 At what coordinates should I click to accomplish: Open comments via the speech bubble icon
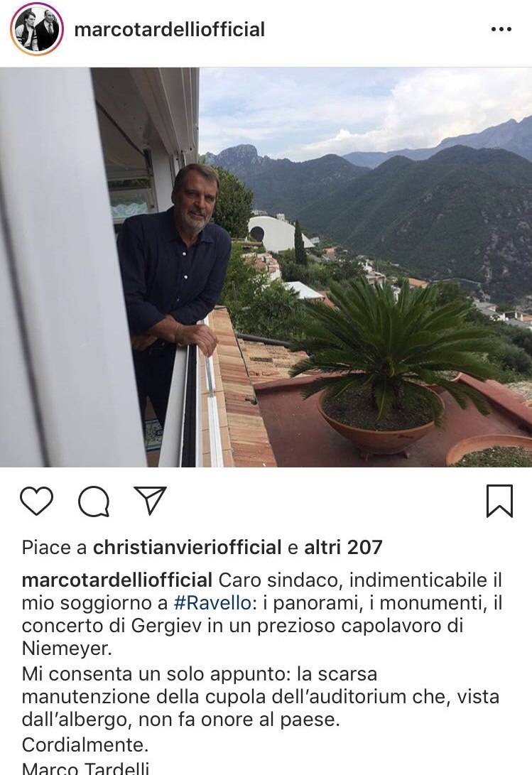(x=94, y=502)
